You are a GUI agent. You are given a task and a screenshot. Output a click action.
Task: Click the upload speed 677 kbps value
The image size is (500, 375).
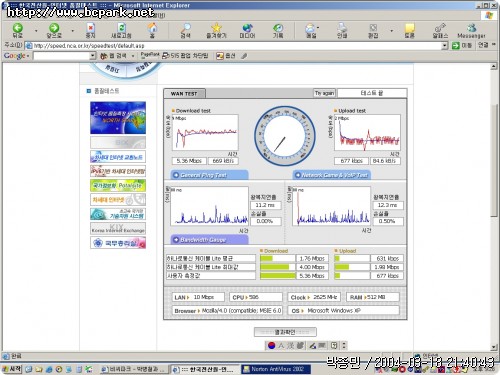point(351,161)
